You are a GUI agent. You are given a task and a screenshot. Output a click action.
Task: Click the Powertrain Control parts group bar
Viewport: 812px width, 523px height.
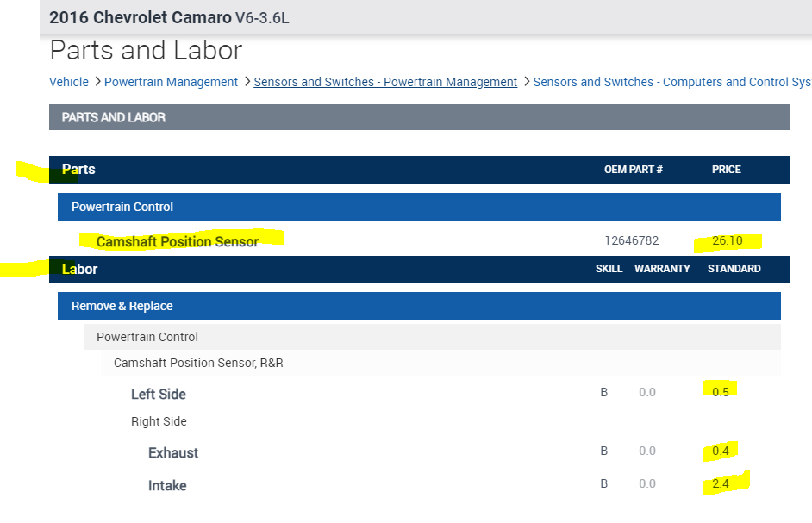[122, 207]
